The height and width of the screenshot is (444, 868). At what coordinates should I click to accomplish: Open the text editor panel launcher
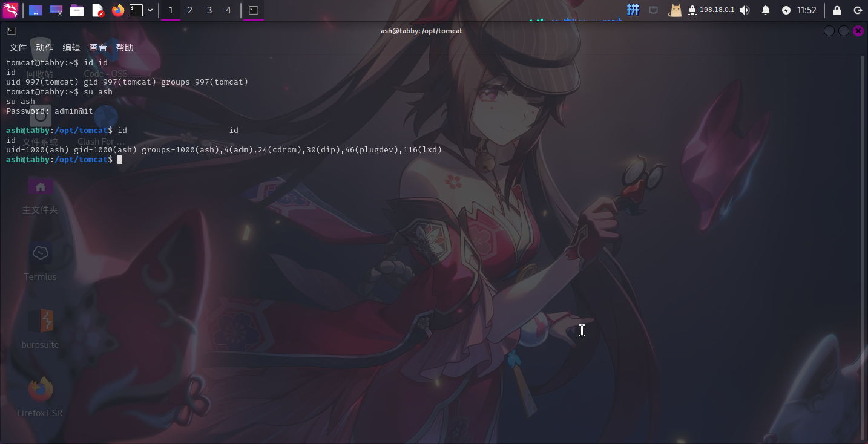97,10
